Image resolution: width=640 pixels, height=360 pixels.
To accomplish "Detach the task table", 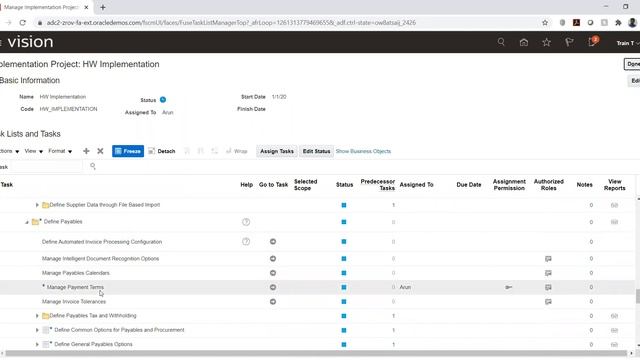I will [162, 151].
